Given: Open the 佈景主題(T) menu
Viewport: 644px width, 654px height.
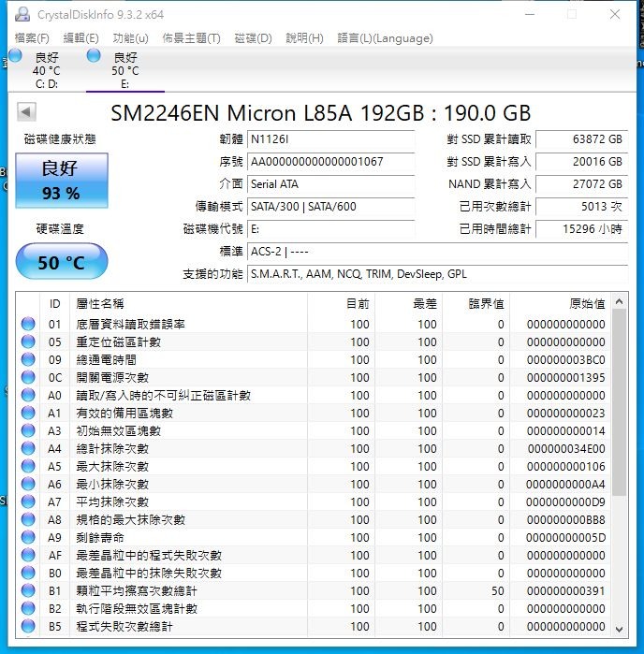Looking at the screenshot, I should (x=191, y=38).
